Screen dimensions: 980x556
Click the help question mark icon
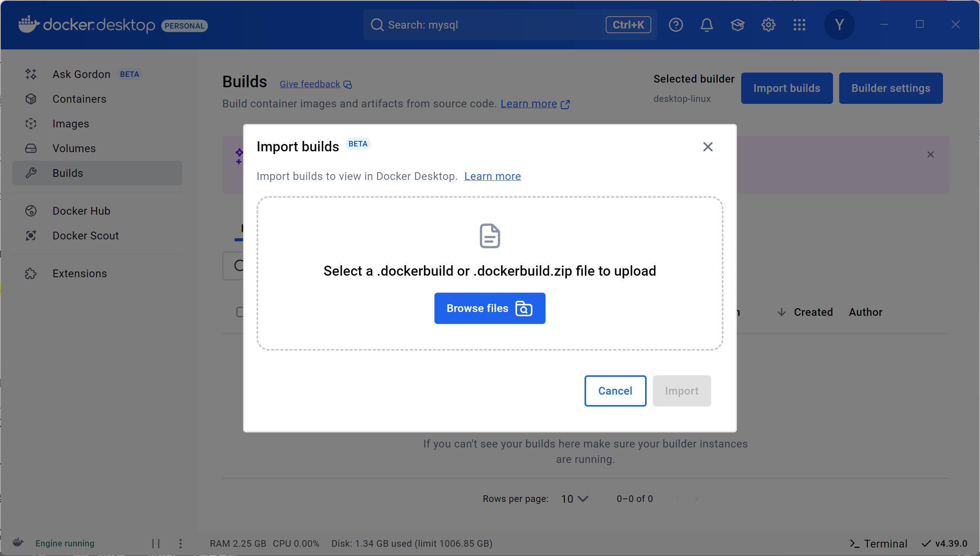tap(676, 25)
